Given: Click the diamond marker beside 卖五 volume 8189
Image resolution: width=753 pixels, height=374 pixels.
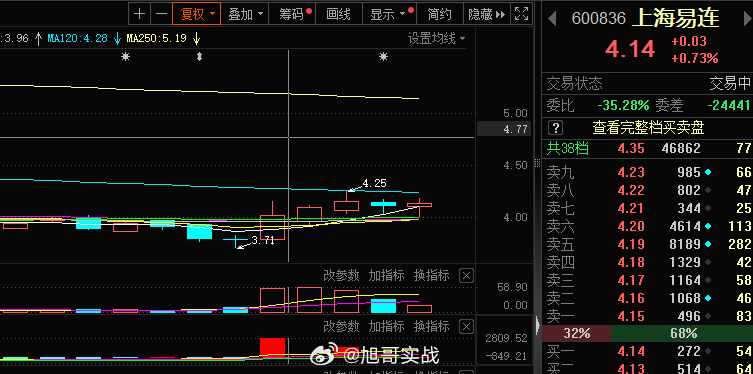Looking at the screenshot, I should [x=708, y=244].
